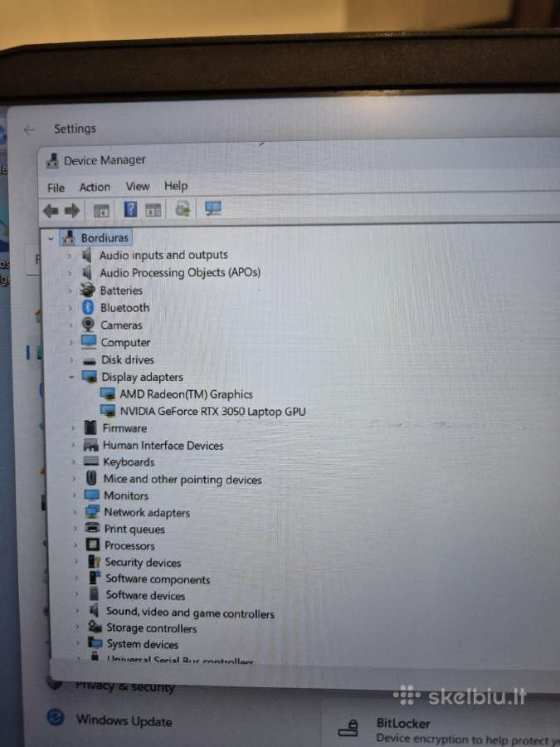Screen dimensions: 560x747
Task: Collapse the Bordiuras root node
Action: (51, 238)
